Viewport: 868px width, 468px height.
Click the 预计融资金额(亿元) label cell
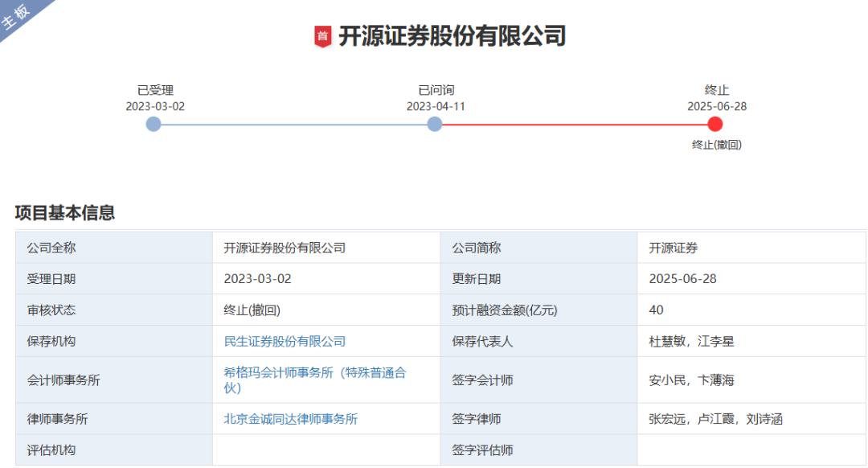[538, 310]
